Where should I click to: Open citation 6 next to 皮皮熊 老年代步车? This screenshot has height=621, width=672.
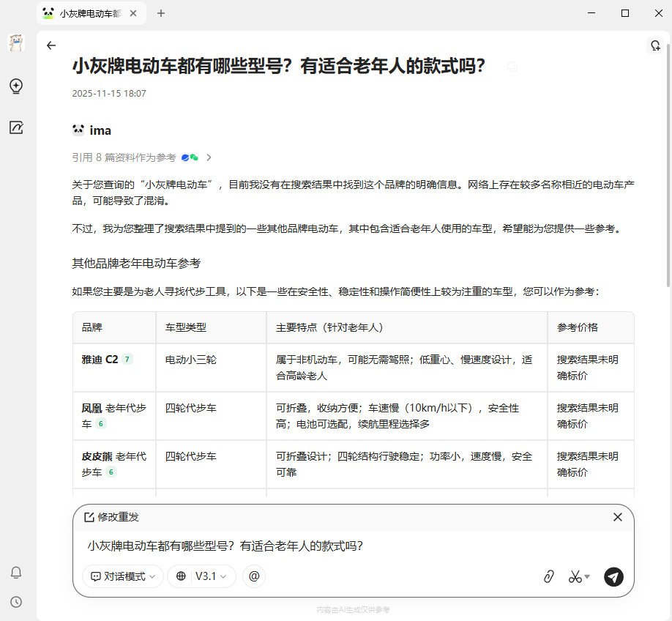click(x=111, y=472)
